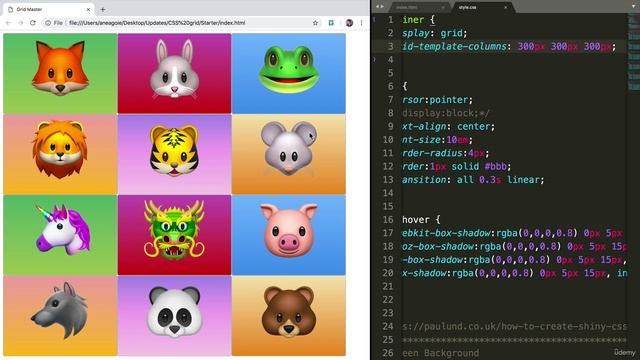Viewport: 640px width, 360px height.
Task: Open a new browser tab
Action: point(103,9)
